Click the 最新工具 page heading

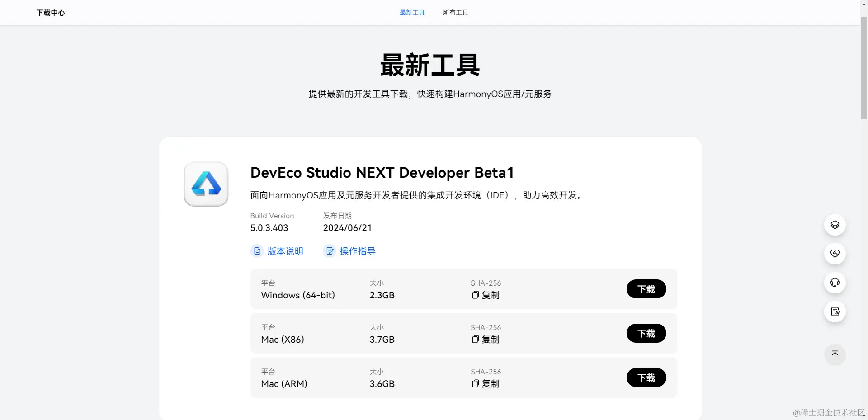pos(430,65)
